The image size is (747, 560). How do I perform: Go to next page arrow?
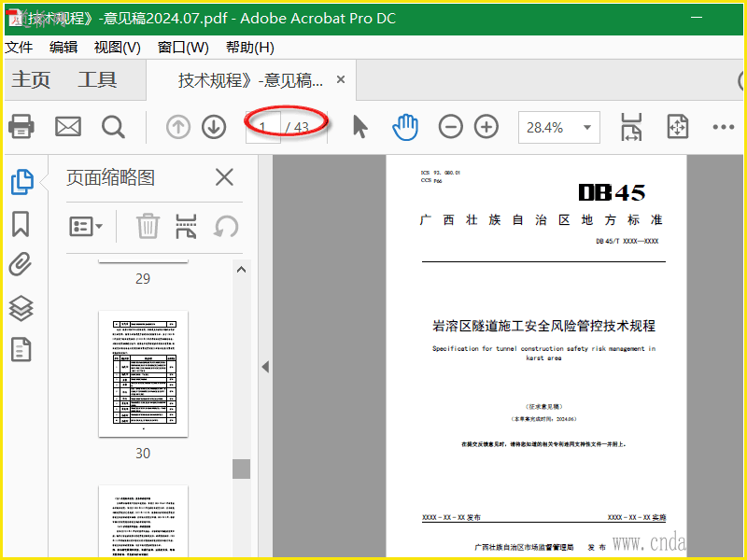point(214,127)
